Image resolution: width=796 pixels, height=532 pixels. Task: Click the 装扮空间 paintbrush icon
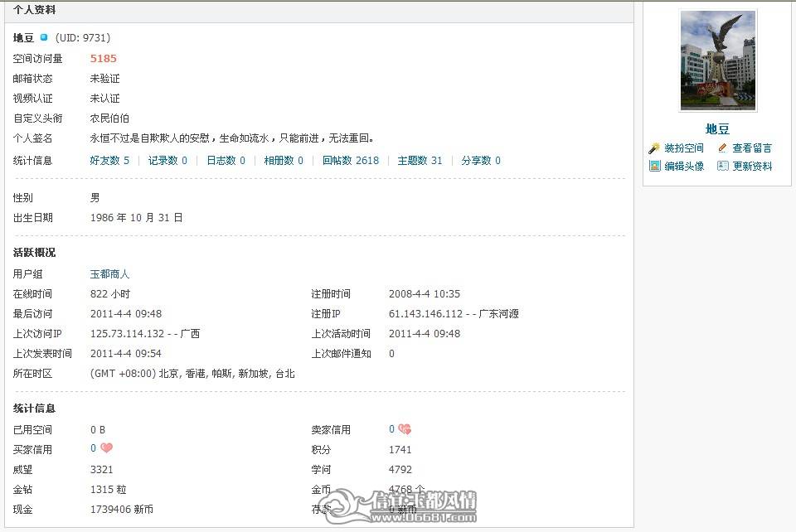654,148
